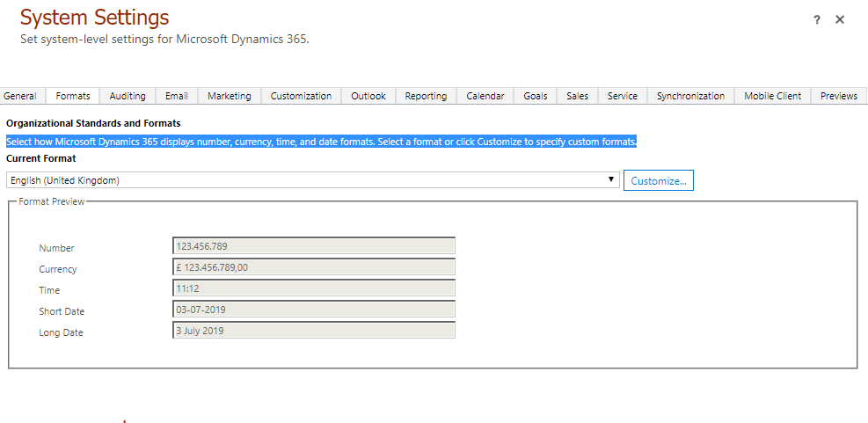
Task: Open the Synchronization tab
Action: point(690,96)
